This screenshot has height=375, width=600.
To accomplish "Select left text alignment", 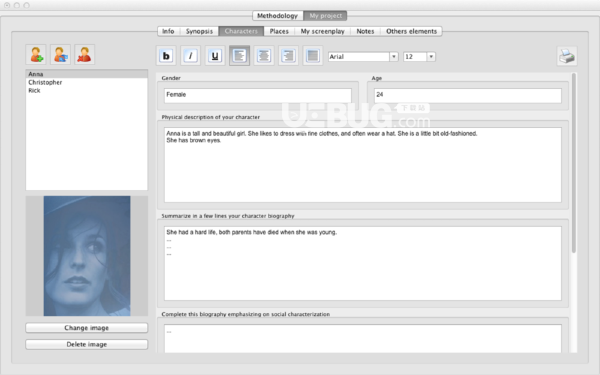I will tap(240, 56).
